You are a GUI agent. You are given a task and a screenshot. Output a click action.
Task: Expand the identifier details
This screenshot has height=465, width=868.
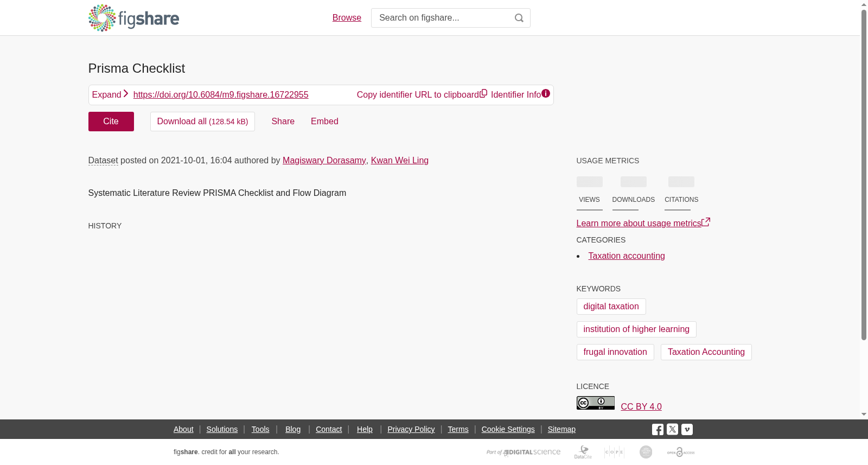110,94
